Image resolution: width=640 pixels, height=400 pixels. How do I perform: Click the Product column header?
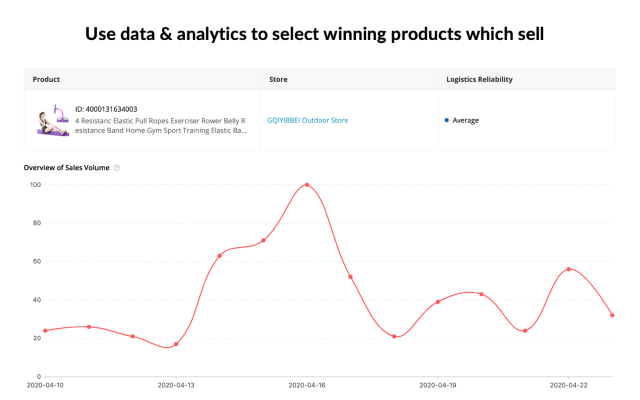click(x=46, y=79)
